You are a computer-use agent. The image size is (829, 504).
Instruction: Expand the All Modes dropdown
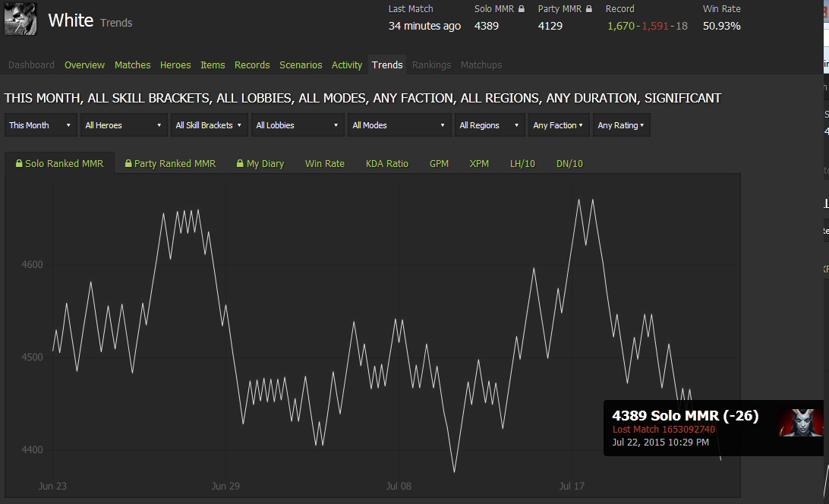tap(399, 125)
